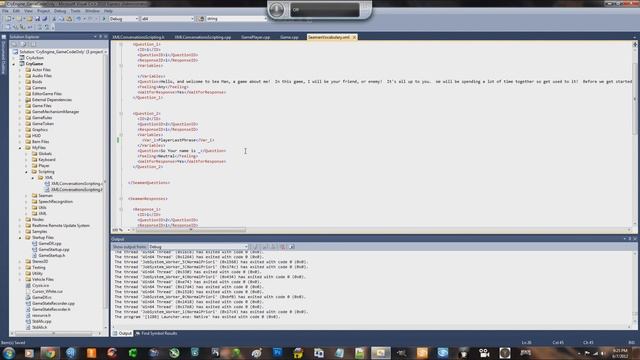
Task: Collapse the Question_2 XML node
Action: [121, 113]
